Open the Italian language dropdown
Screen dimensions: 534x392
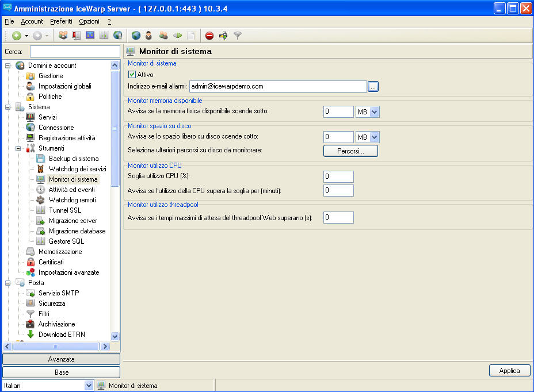[x=89, y=386]
